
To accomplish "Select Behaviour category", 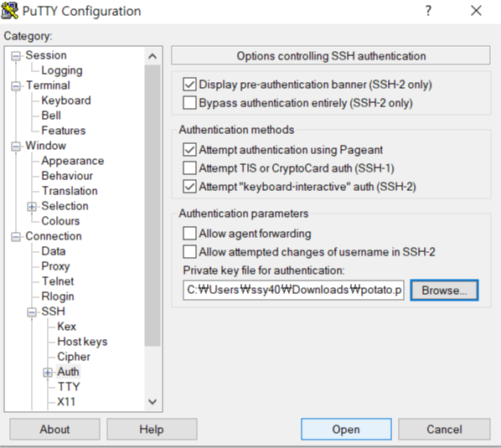I will (x=67, y=176).
